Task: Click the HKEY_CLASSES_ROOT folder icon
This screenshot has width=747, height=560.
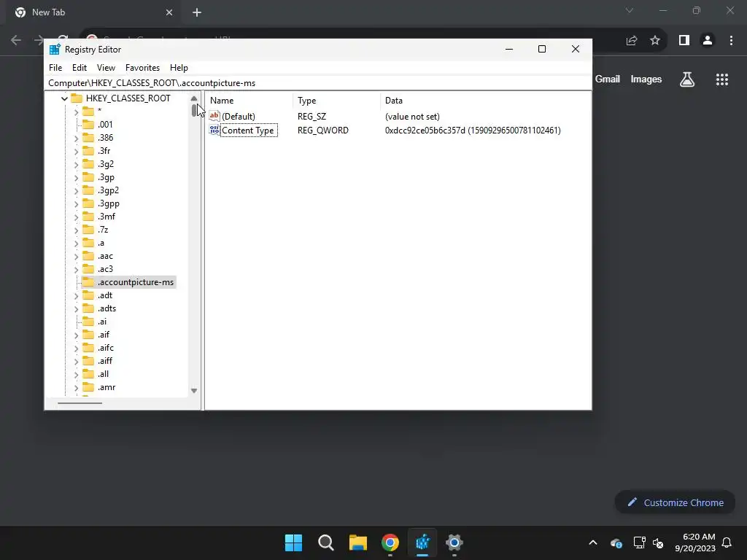Action: point(77,98)
